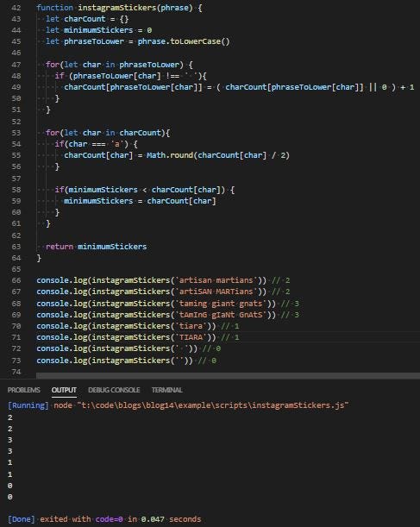
Task: Open the DEBUG CONSOLE tab
Action: pos(114,390)
